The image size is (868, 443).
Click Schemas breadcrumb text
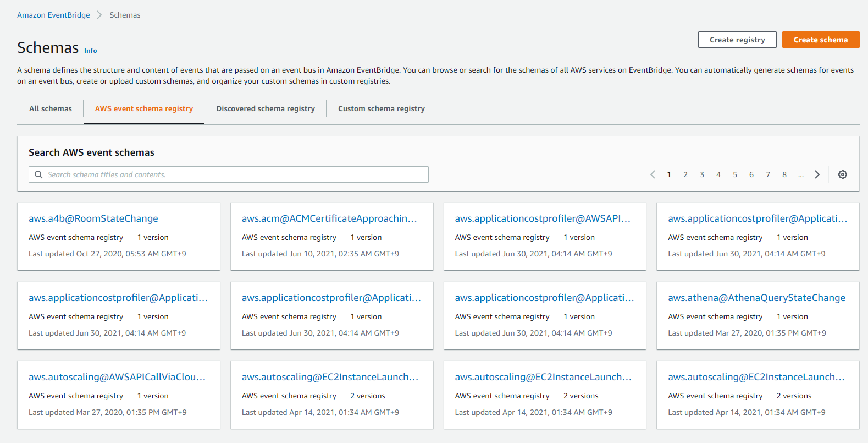[125, 15]
